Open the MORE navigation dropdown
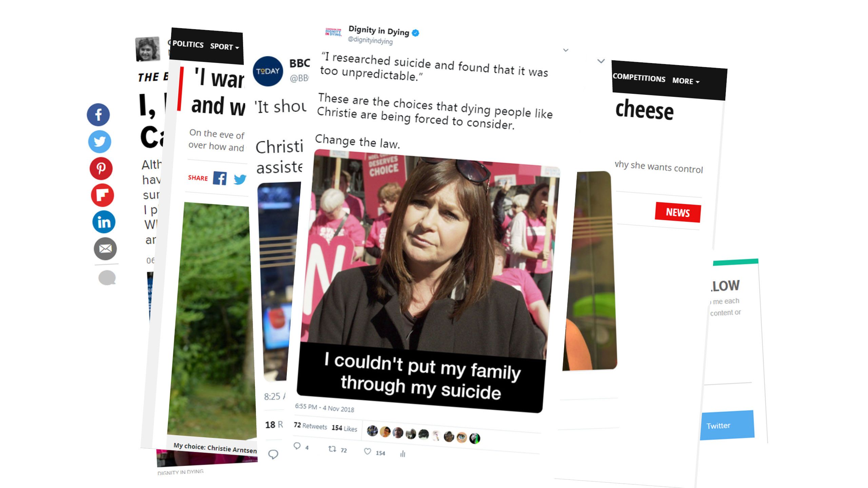 686,81
